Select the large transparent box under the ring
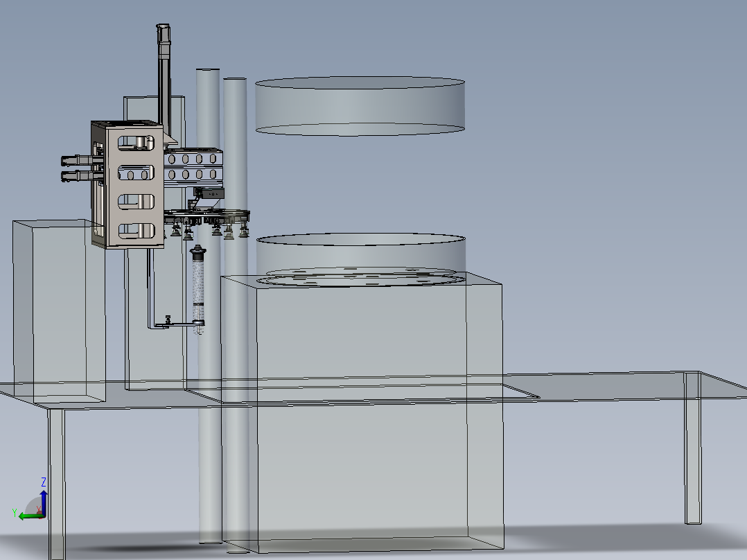This screenshot has width=747, height=560. [x=362, y=412]
